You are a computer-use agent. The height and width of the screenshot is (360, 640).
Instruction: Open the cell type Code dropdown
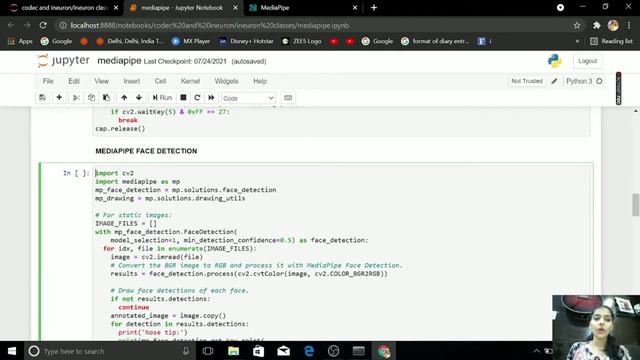click(x=248, y=98)
